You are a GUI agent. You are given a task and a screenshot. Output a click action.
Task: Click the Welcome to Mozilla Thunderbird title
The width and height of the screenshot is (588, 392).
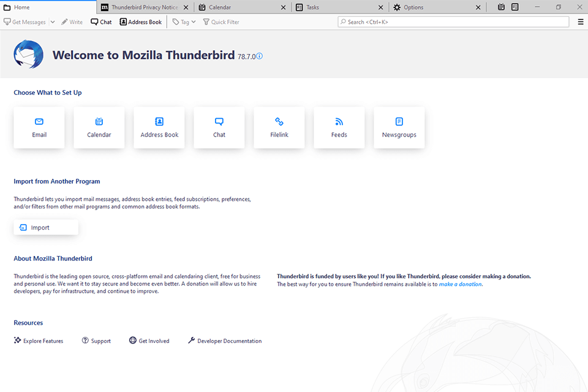(143, 55)
